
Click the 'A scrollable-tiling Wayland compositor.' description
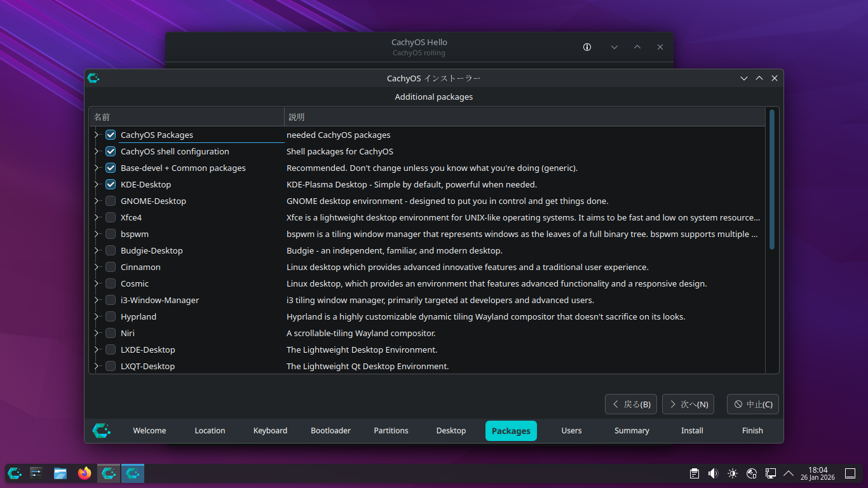point(361,333)
